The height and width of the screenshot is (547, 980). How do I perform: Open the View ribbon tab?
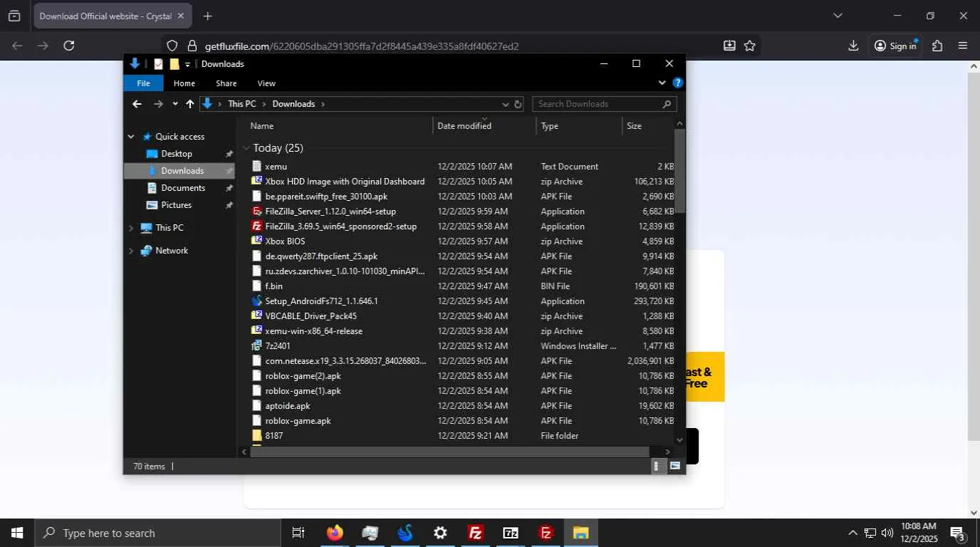266,83
